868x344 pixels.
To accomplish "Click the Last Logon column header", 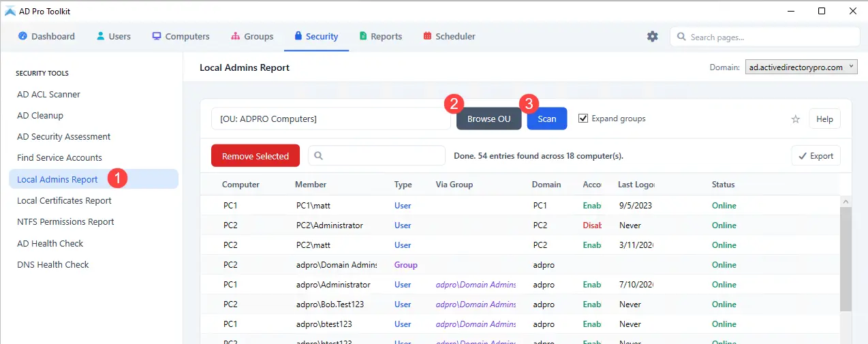I will click(636, 185).
